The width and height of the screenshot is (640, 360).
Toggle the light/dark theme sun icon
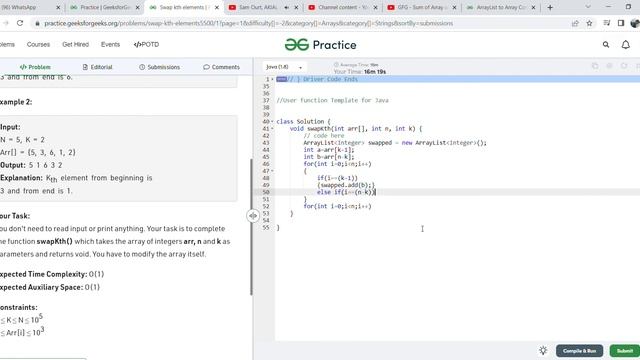(x=543, y=351)
